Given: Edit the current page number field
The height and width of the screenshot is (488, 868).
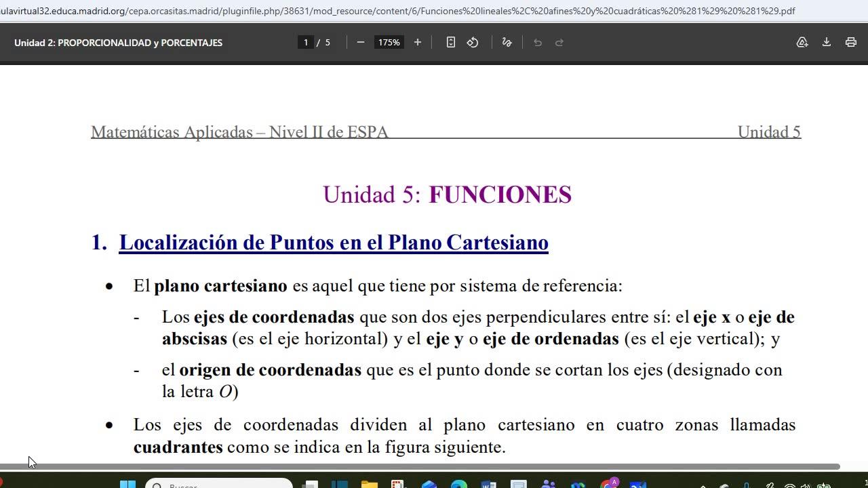Looking at the screenshot, I should coord(306,42).
